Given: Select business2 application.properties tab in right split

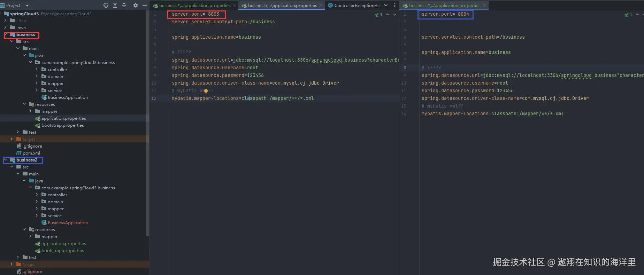Looking at the screenshot, I should click(x=445, y=6).
